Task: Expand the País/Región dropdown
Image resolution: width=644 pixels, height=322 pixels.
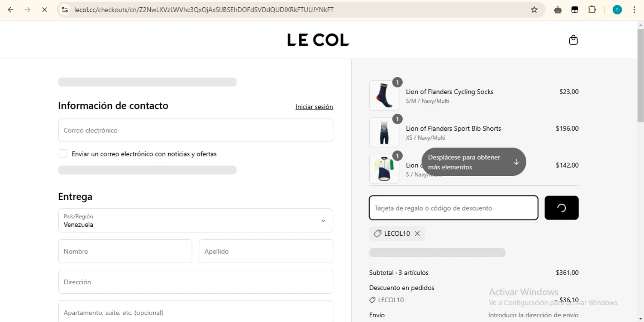Action: [x=196, y=220]
